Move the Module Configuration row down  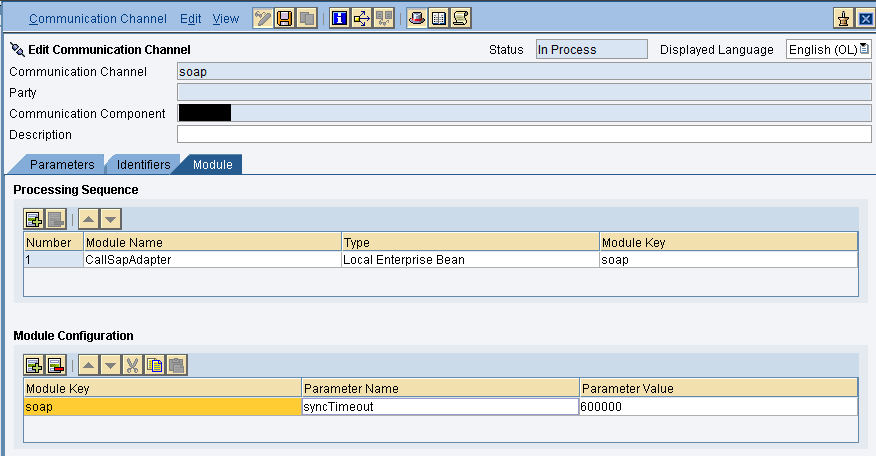[x=111, y=366]
